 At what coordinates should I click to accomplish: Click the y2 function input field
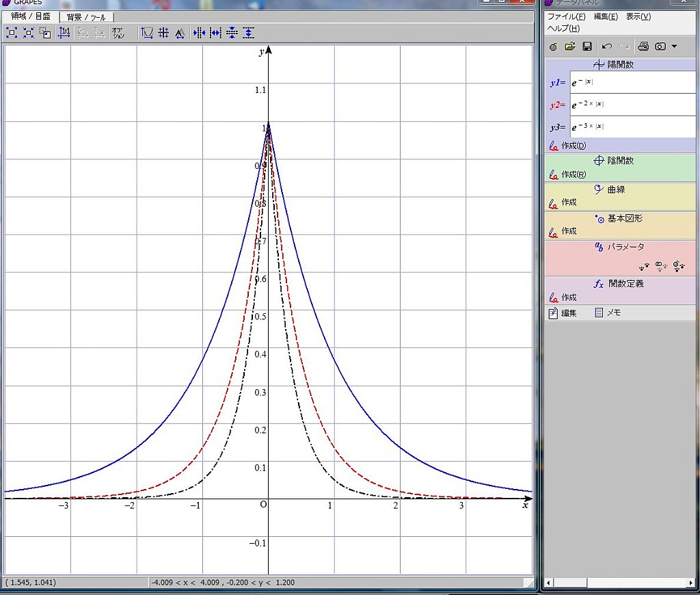[x=632, y=105]
